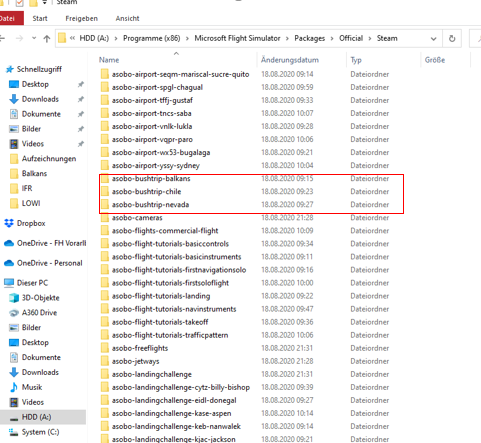481x443 pixels.
Task: Click Videos icon under Dieser PC
Action: (14, 402)
